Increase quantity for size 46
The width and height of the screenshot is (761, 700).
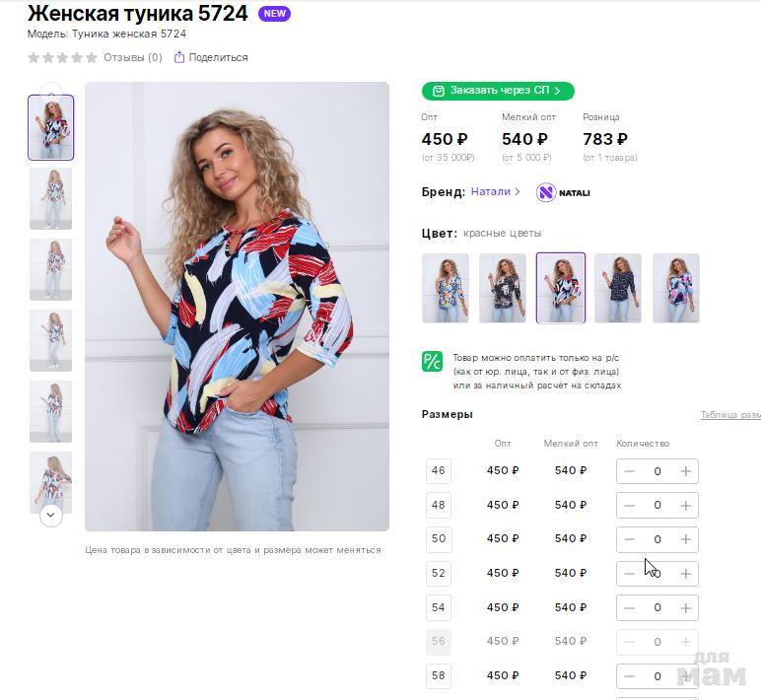[x=686, y=471]
